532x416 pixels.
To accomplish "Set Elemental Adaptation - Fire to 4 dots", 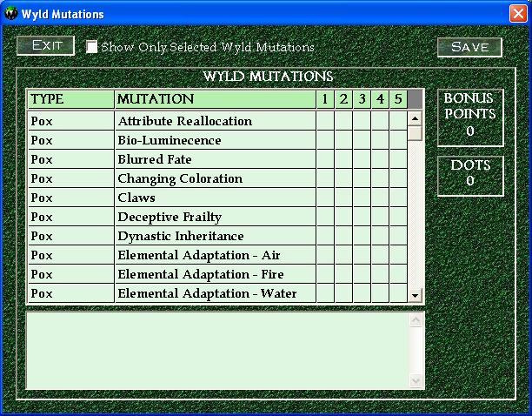I will [x=380, y=274].
